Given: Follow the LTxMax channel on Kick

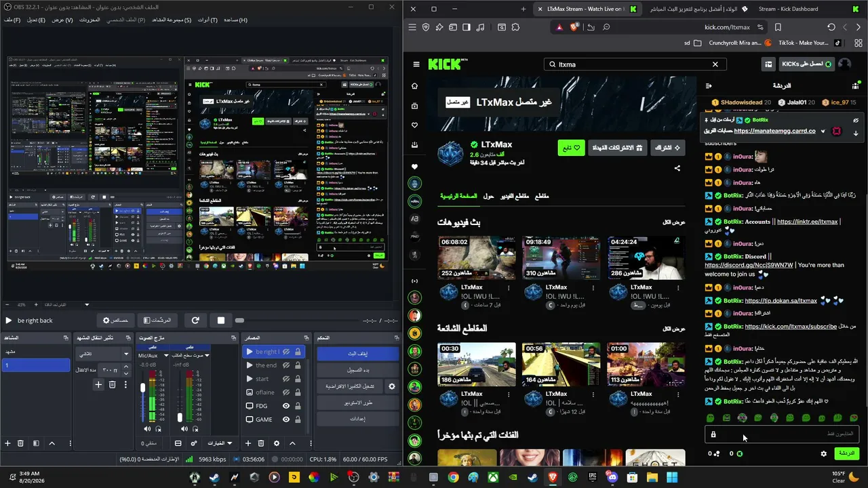Looking at the screenshot, I should pos(571,148).
